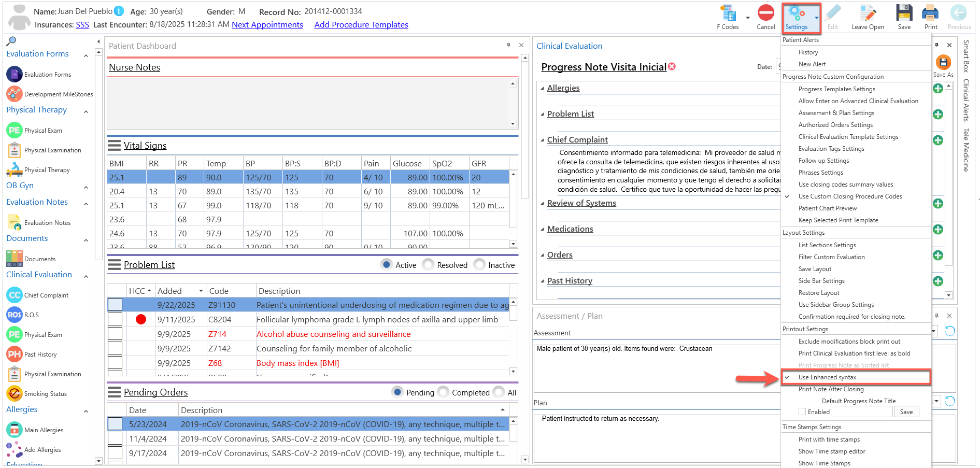This screenshot has width=980, height=468.
Task: Open the SSS insurance link
Action: 82,25
